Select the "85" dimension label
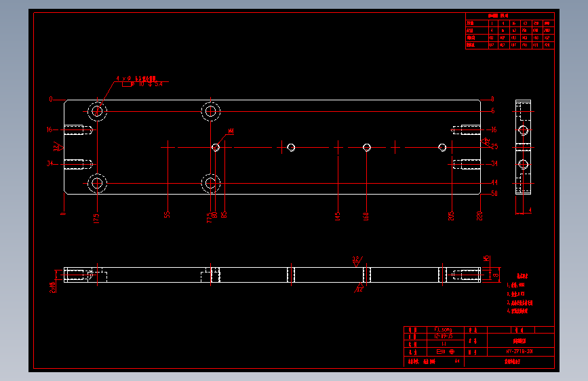 (224, 214)
